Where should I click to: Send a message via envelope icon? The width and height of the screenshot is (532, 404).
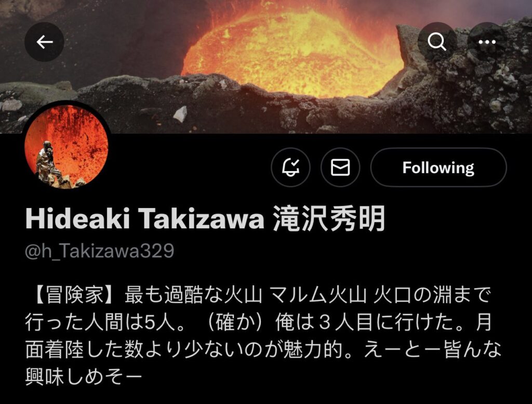(340, 167)
